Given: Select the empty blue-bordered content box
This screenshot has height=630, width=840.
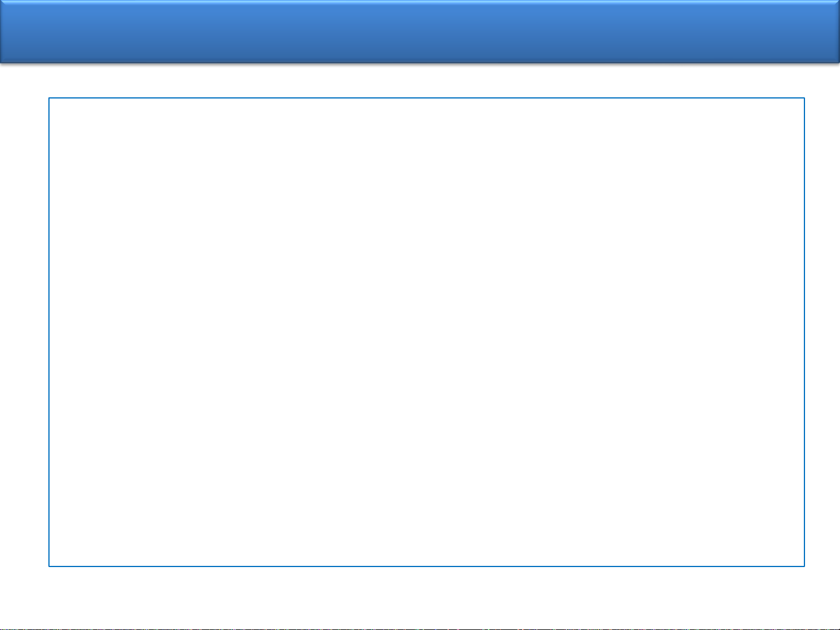Looking at the screenshot, I should tap(427, 332).
